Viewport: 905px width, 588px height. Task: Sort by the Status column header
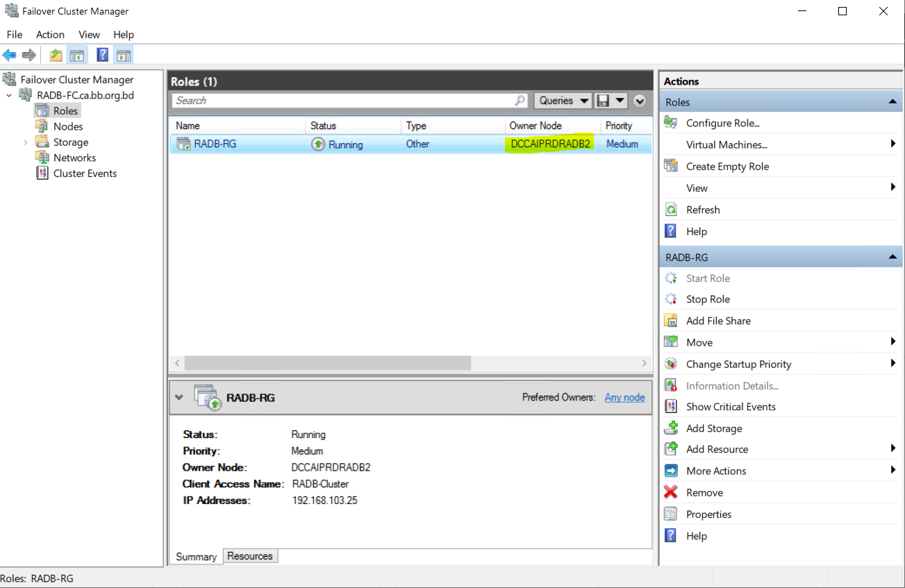click(354, 126)
